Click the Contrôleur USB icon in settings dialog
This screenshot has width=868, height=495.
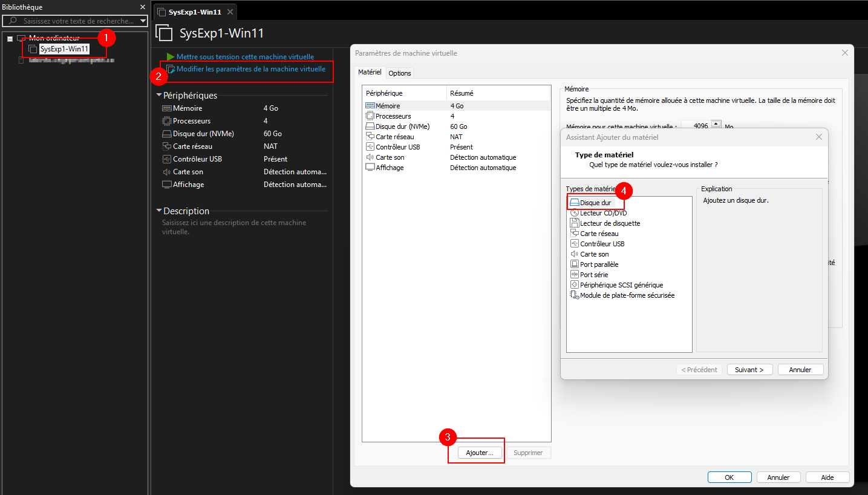click(370, 147)
